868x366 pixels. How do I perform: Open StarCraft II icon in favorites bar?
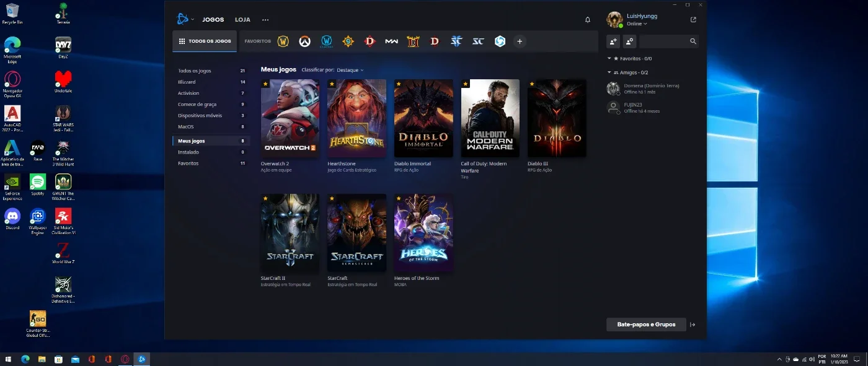456,41
